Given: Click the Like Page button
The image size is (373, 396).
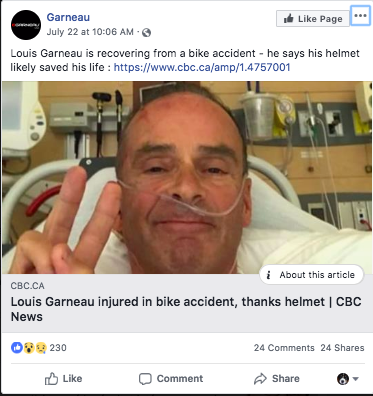Looking at the screenshot, I should coord(313,19).
